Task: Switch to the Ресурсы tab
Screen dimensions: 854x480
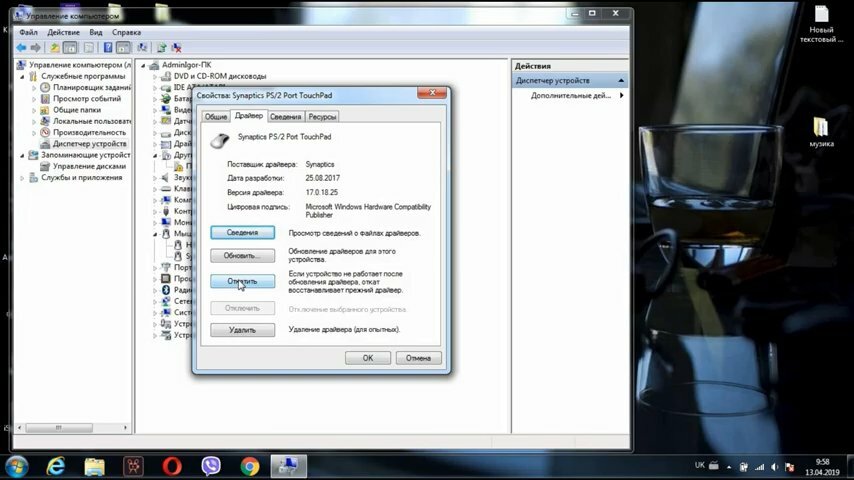Action: click(x=322, y=117)
